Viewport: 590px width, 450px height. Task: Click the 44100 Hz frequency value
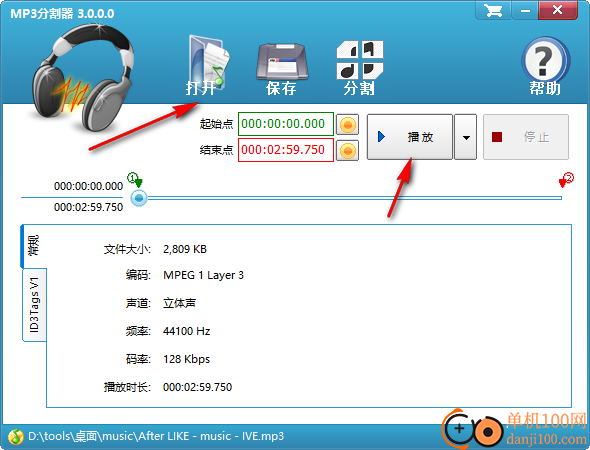(x=186, y=331)
